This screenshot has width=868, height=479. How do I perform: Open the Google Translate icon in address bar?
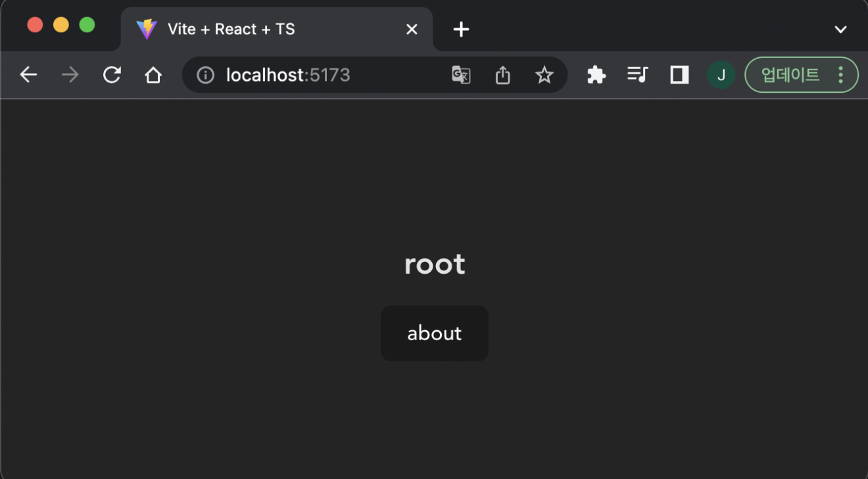pos(461,75)
